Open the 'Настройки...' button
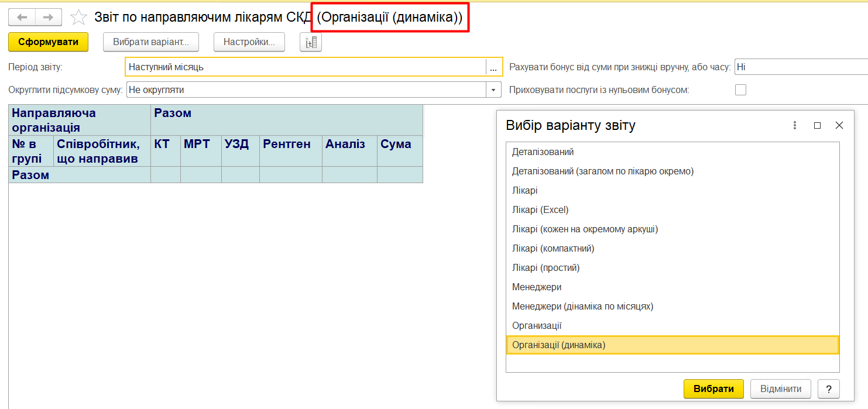The image size is (868, 409). 249,42
